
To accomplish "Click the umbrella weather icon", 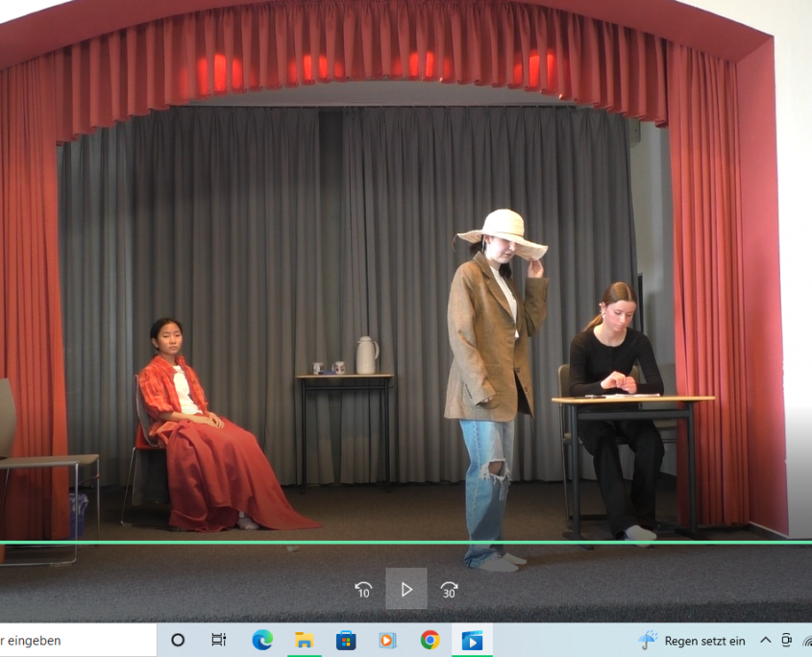I will click(649, 640).
